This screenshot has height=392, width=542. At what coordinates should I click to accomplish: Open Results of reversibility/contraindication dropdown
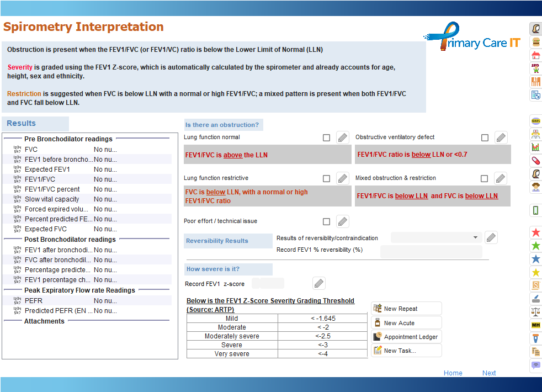(435, 237)
